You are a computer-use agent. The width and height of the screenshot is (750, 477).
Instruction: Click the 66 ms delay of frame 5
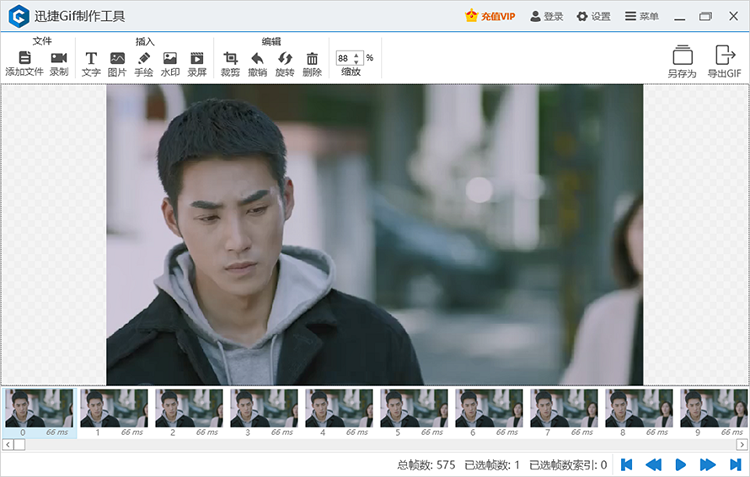tap(432, 432)
